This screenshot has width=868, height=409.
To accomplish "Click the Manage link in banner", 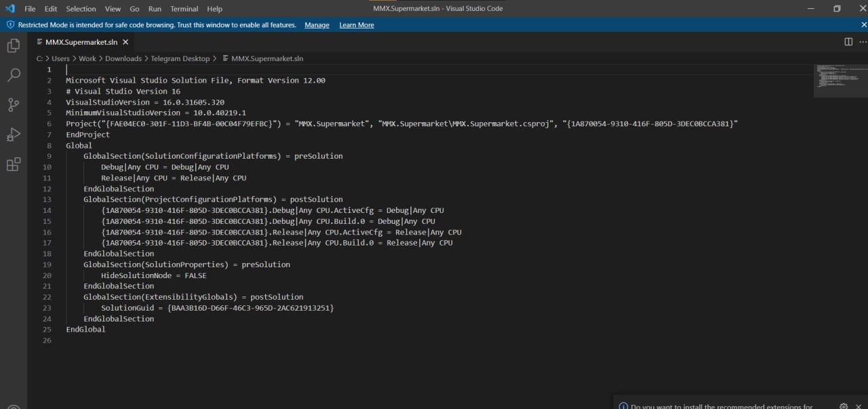I will tap(317, 25).
